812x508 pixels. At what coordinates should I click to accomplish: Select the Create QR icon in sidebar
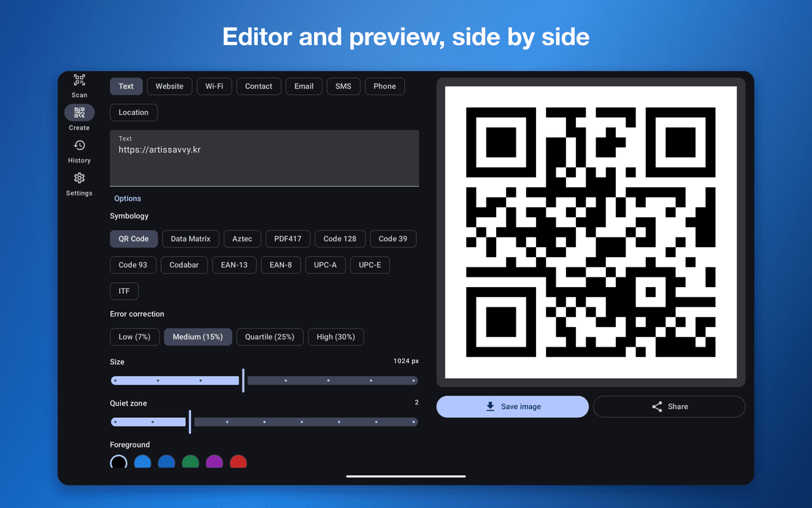pyautogui.click(x=79, y=113)
